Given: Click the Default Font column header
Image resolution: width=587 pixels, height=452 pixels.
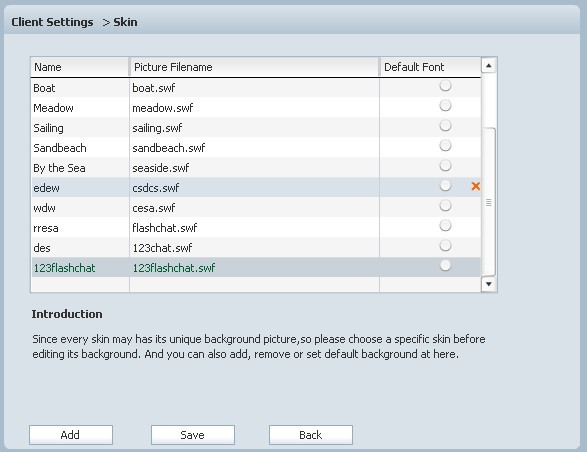Looking at the screenshot, I should pyautogui.click(x=430, y=67).
